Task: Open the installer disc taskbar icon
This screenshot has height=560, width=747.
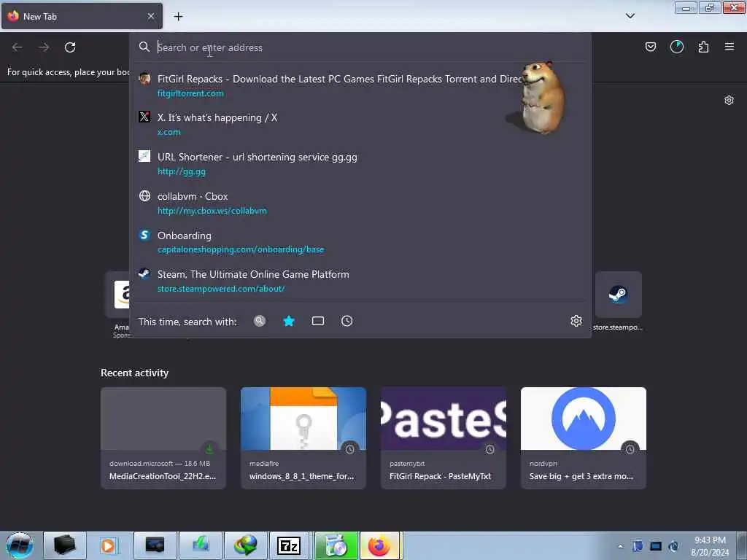Action: point(336,545)
